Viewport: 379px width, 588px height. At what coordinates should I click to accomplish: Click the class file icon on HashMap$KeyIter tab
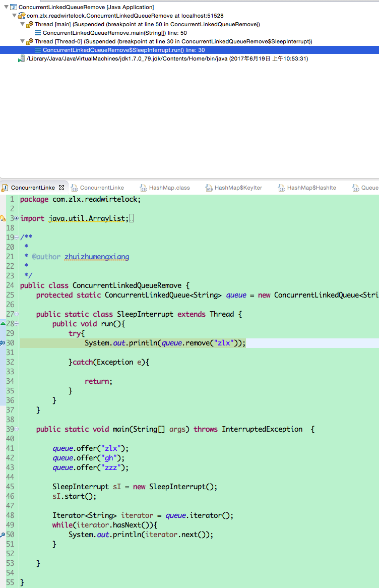(x=209, y=188)
